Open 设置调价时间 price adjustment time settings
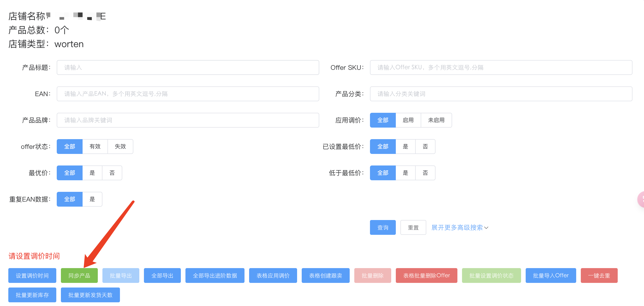 click(32, 275)
